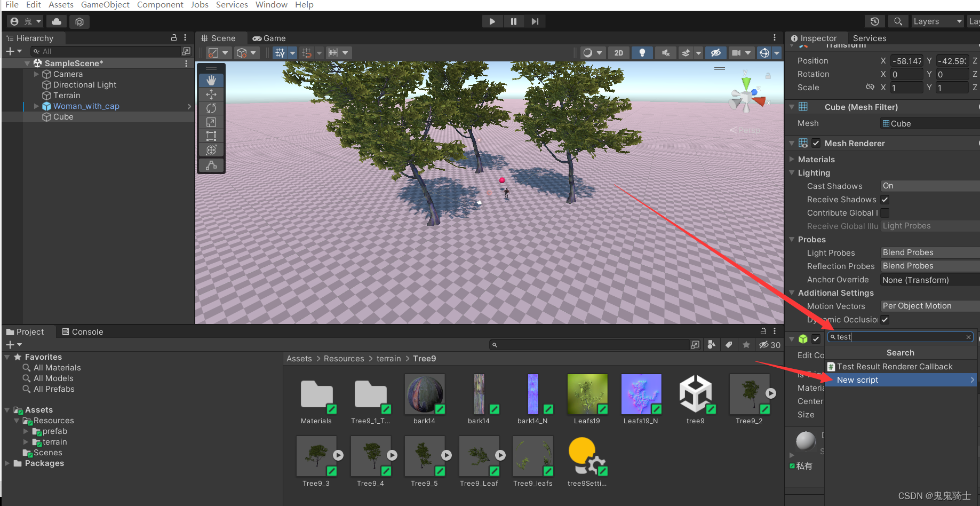The height and width of the screenshot is (506, 980).
Task: Select the Hand view tool
Action: pyautogui.click(x=211, y=80)
